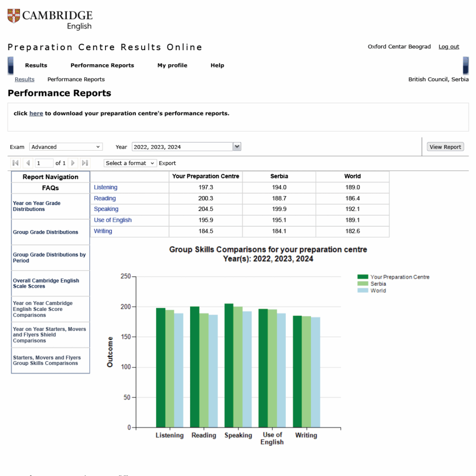Click the Serbia Reading score 188.7
The width and height of the screenshot is (476, 476).
click(x=279, y=198)
